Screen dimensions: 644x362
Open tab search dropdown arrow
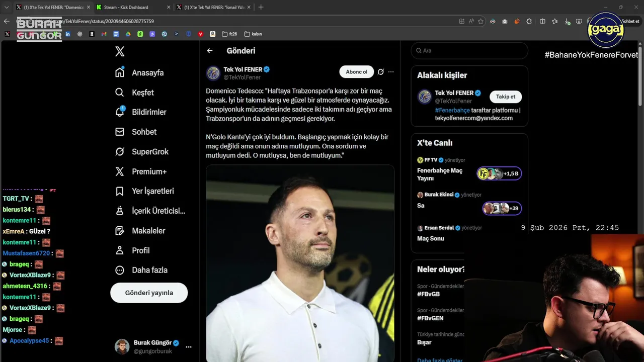7,7
